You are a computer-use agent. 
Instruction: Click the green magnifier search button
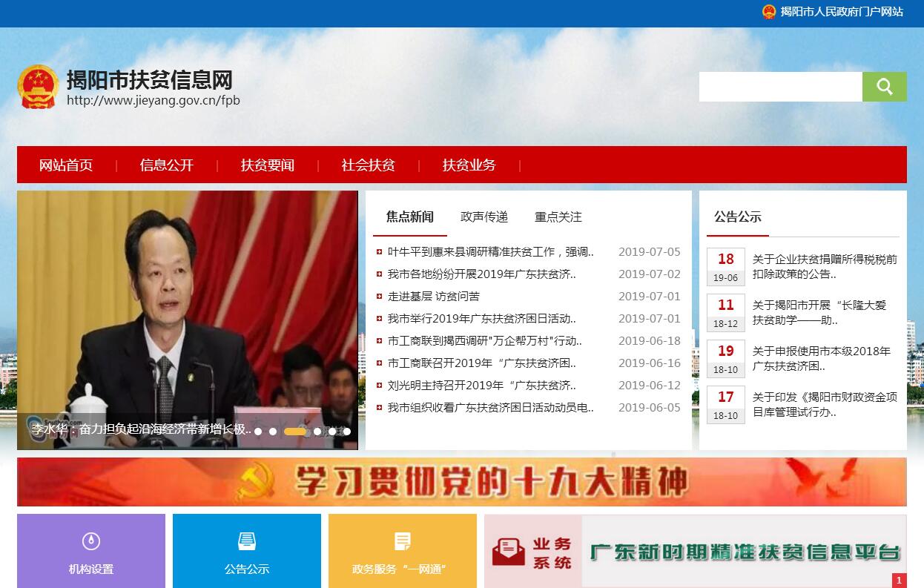[884, 87]
